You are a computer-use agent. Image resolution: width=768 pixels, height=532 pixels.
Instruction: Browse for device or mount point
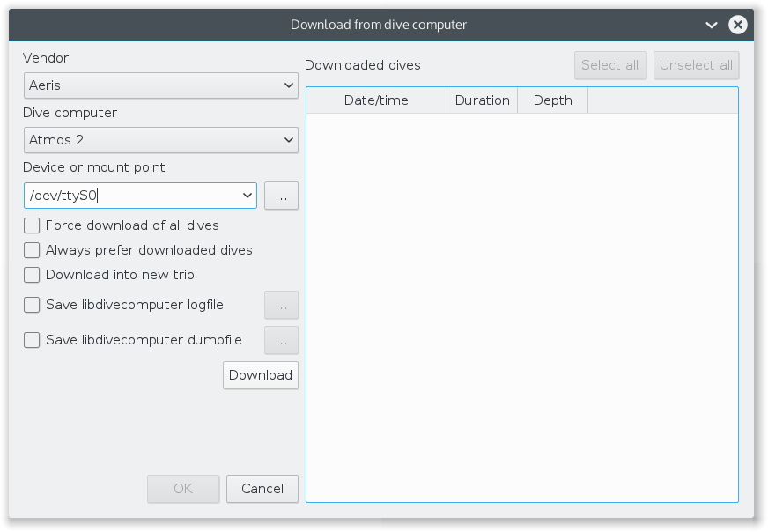281,196
